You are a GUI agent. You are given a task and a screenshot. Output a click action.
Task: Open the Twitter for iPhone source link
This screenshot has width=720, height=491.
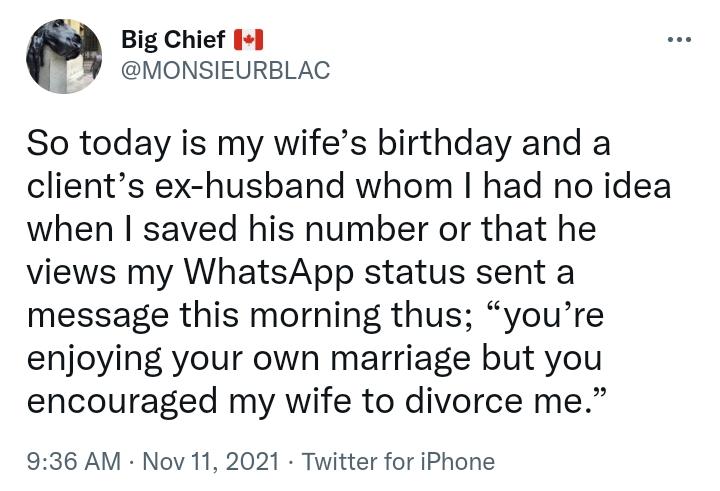(399, 461)
